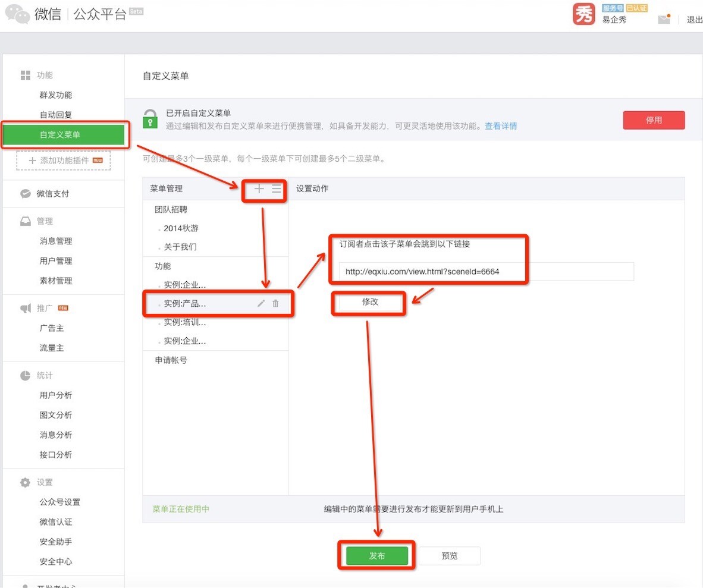Click the green 发布 button
This screenshot has width=703, height=588.
click(376, 555)
